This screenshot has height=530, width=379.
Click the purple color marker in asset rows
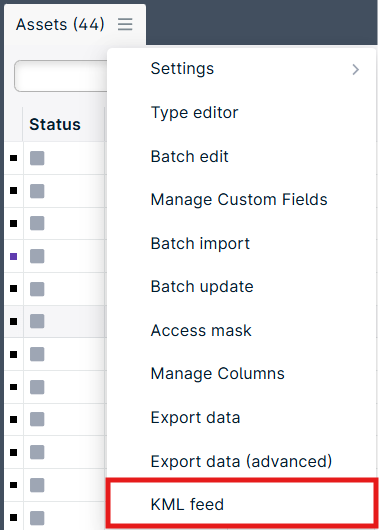pyautogui.click(x=14, y=257)
